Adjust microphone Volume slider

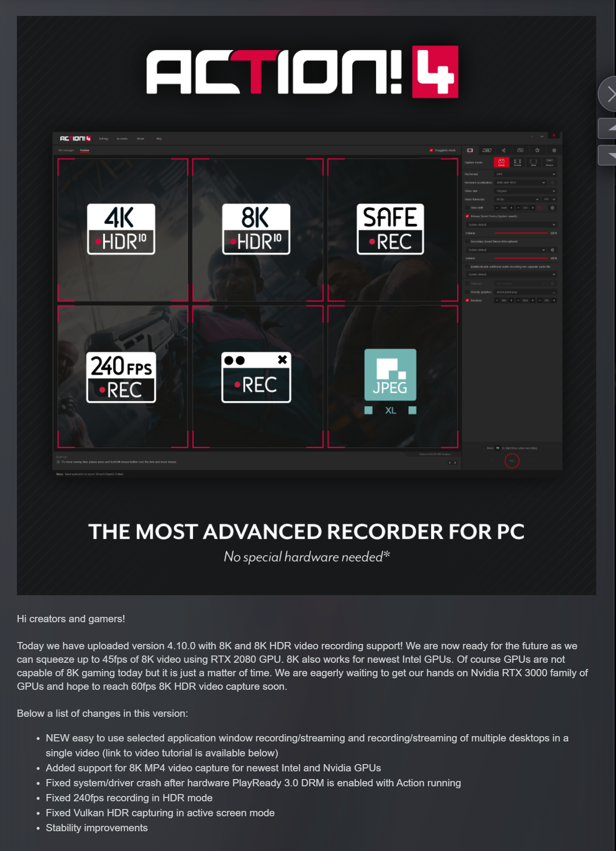click(521, 258)
